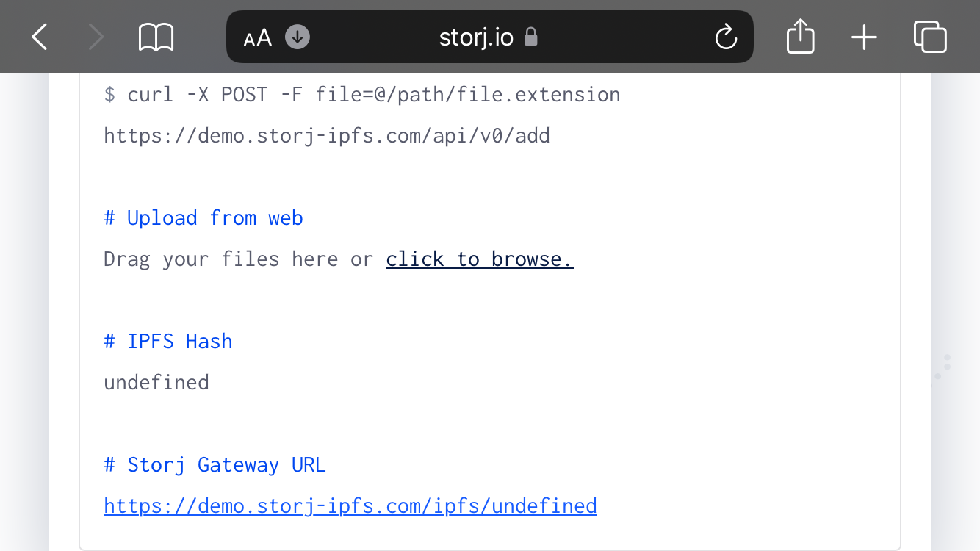Click the "click to browse." link
This screenshot has width=980, height=551.
pos(479,259)
